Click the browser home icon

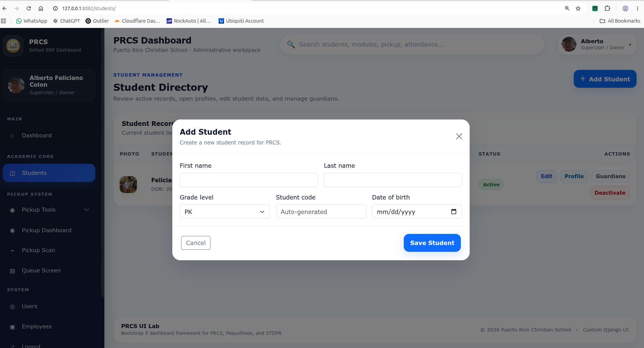[x=41, y=8]
